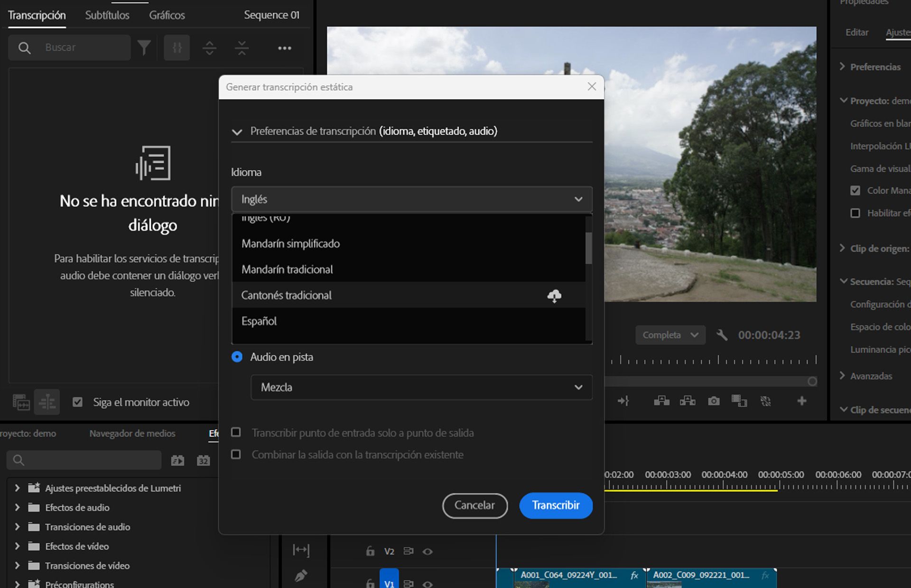Hide the V2 track with its eye toggle
911x588 pixels.
click(x=428, y=551)
